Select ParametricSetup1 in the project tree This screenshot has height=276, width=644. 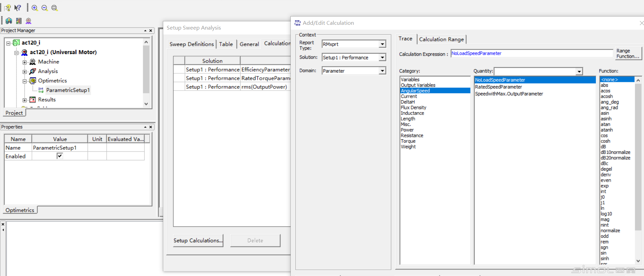(x=68, y=90)
